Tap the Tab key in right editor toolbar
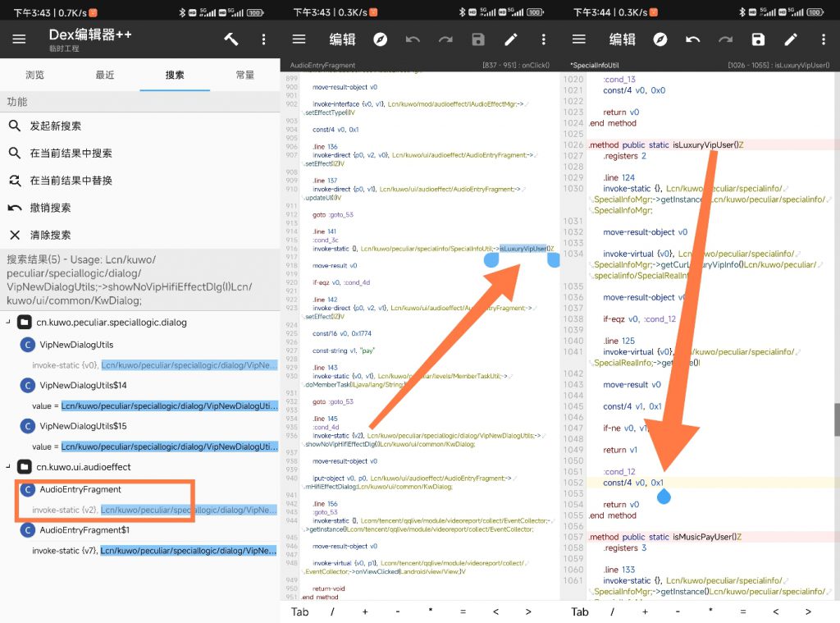This screenshot has height=623, width=840. pyautogui.click(x=580, y=612)
